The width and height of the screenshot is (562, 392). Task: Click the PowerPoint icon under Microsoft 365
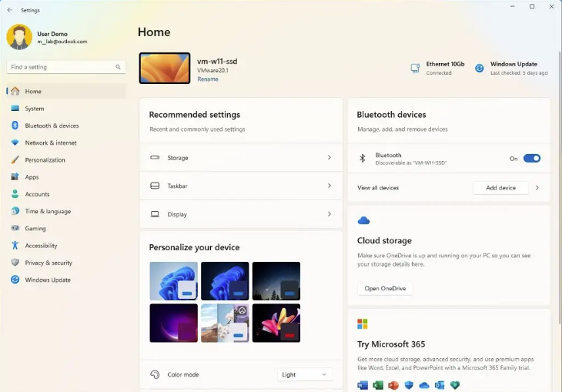click(x=393, y=385)
